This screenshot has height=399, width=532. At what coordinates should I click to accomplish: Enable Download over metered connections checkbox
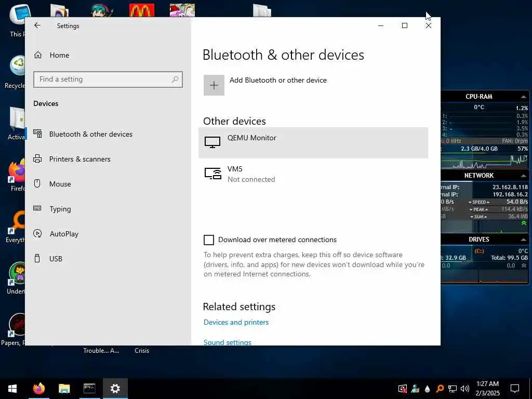[x=209, y=240]
